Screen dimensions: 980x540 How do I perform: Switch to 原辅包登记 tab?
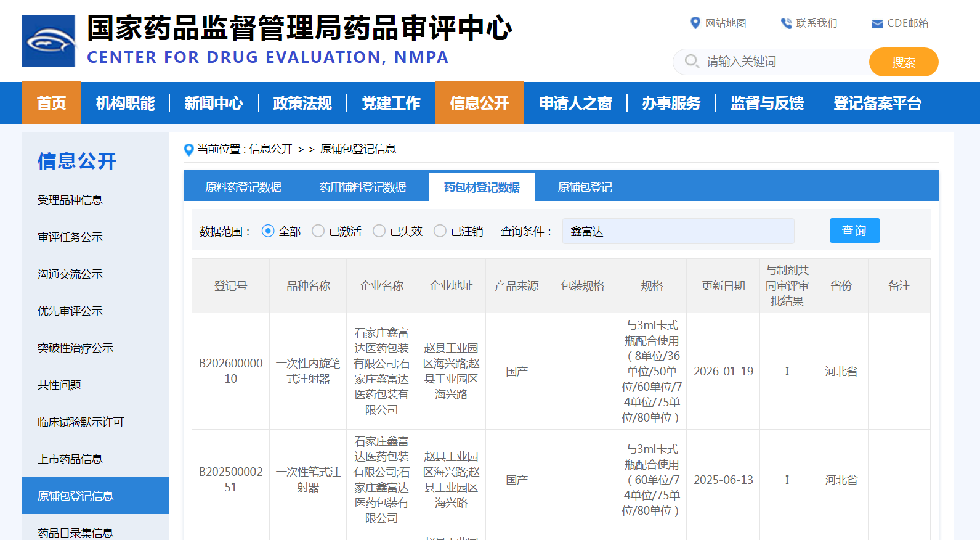pos(585,187)
